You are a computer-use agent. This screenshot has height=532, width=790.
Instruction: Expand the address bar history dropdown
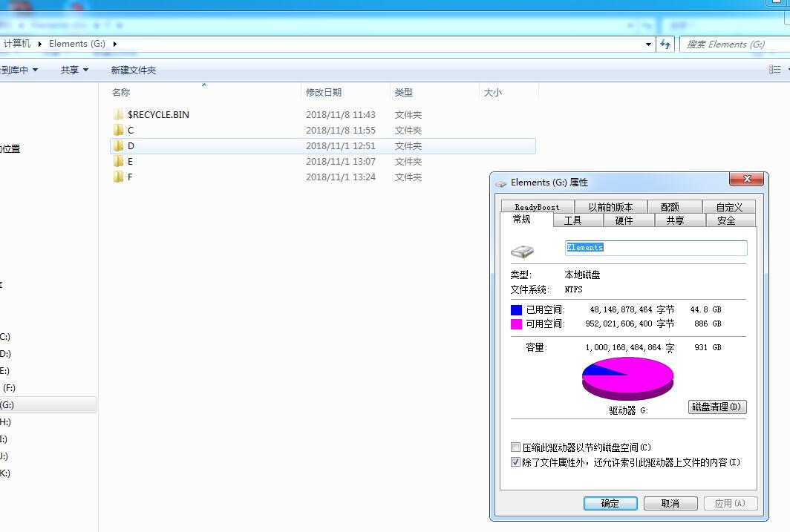(648, 45)
